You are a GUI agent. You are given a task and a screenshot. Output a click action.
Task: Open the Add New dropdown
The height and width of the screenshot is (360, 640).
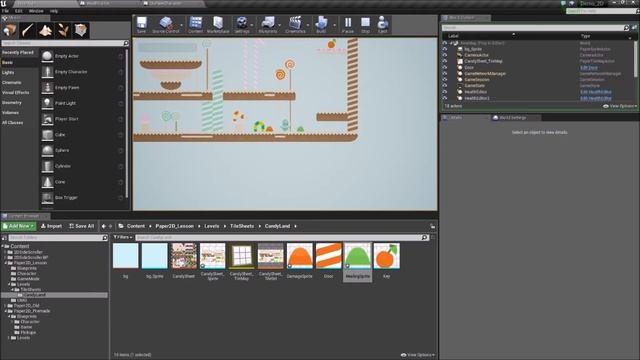[x=19, y=226]
